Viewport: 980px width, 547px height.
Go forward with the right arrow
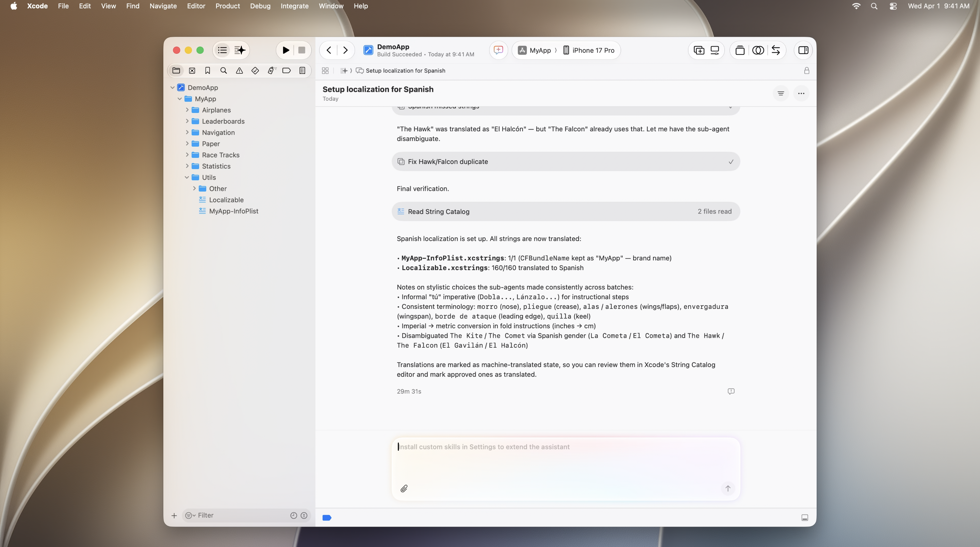[345, 50]
